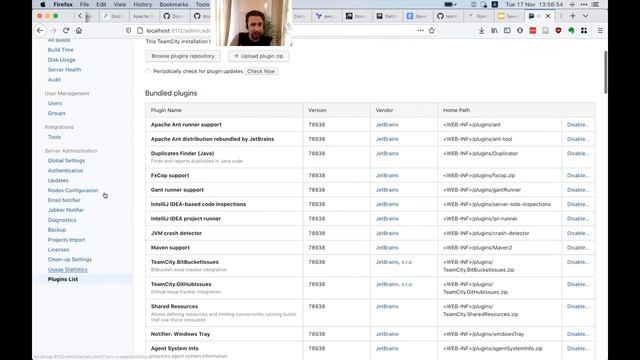Click the tracking protection shield icon

(x=129, y=31)
